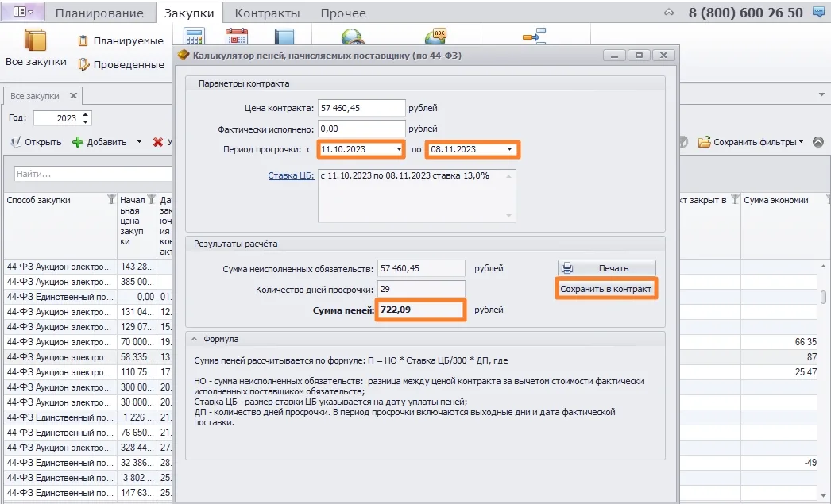Click the globe search icon in ribbon
Viewport: 831px width, 504px height.
coord(351,36)
